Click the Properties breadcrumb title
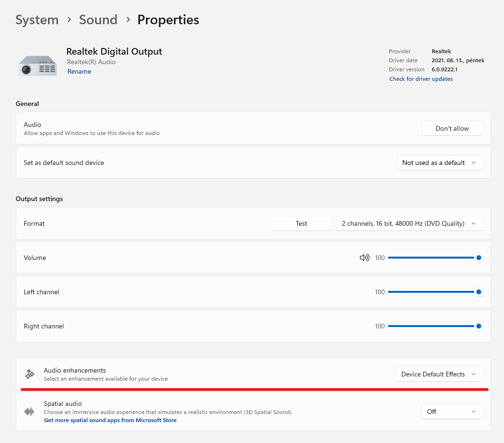This screenshot has width=504, height=443. (168, 20)
